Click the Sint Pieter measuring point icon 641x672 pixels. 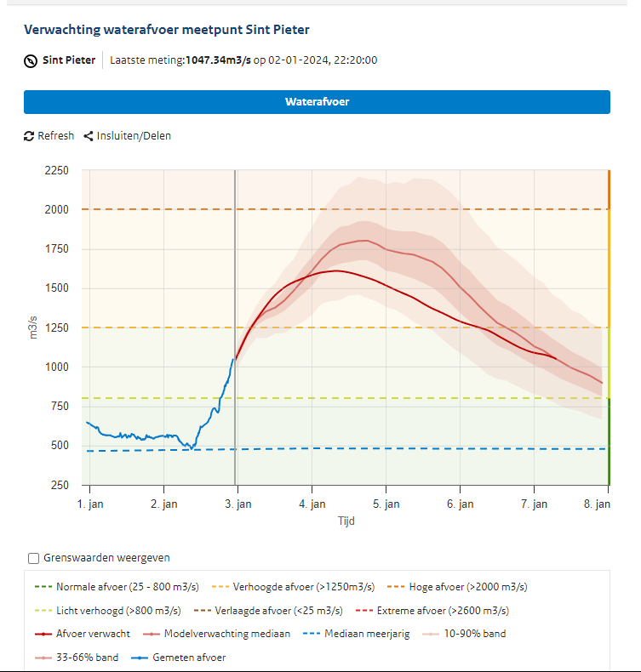click(31, 60)
